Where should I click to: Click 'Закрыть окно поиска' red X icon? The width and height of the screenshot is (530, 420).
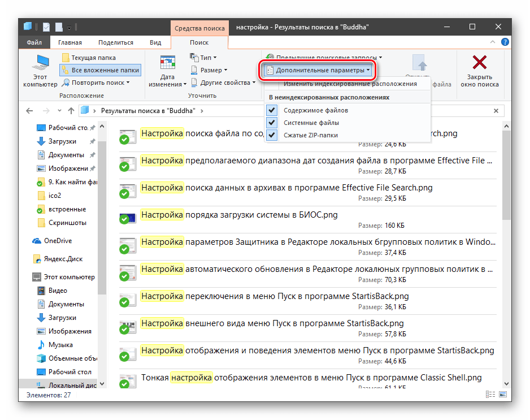click(479, 63)
